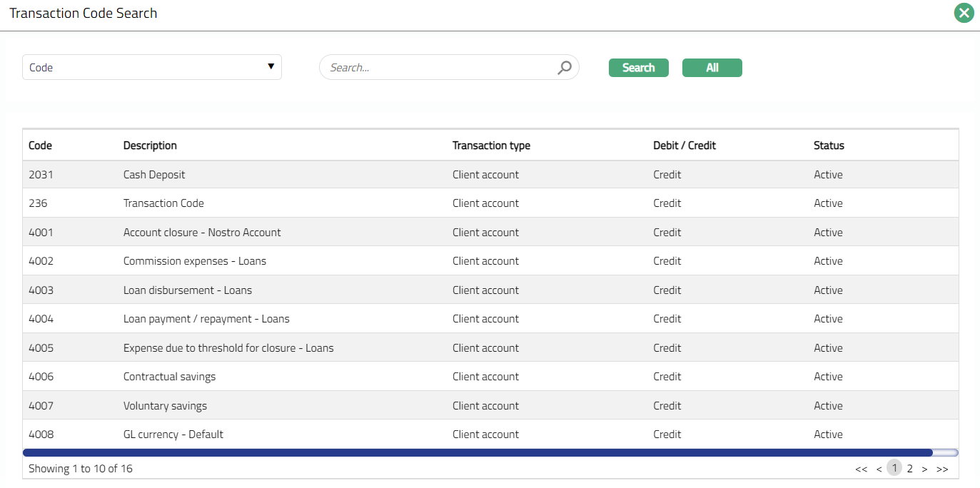Go to previous page arrow
This screenshot has height=488, width=980.
pos(879,469)
